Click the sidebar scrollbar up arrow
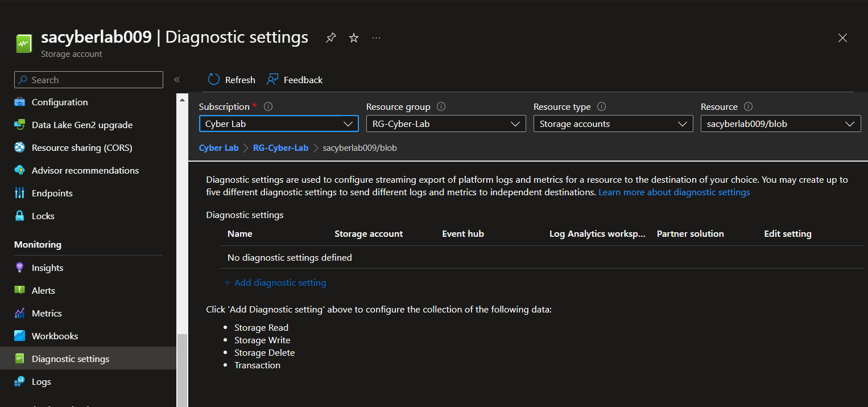 pos(182,100)
